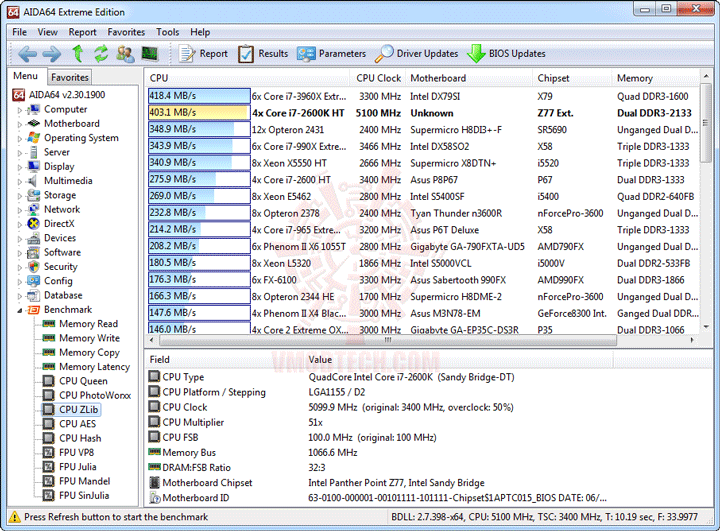This screenshot has width=720, height=531.
Task: Click the Field column header
Action: click(x=224, y=359)
